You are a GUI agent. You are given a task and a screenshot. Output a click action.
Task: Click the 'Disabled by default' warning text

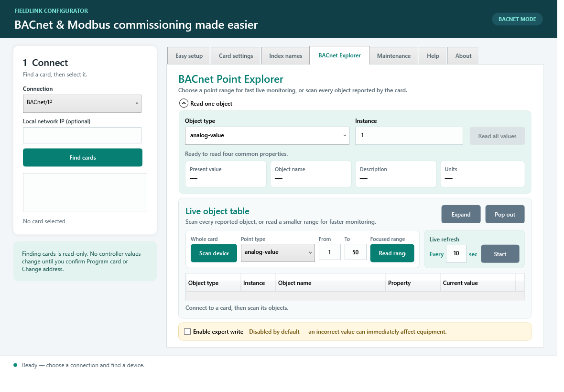pyautogui.click(x=348, y=332)
